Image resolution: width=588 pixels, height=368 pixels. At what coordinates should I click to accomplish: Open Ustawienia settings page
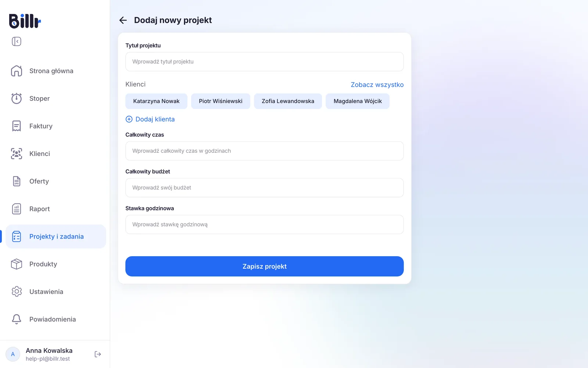[55, 291]
